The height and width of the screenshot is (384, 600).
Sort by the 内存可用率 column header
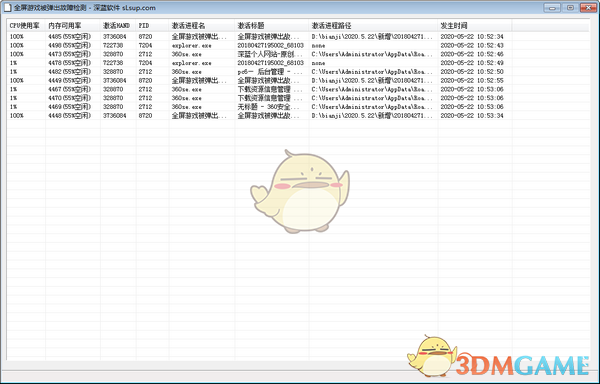[x=73, y=26]
